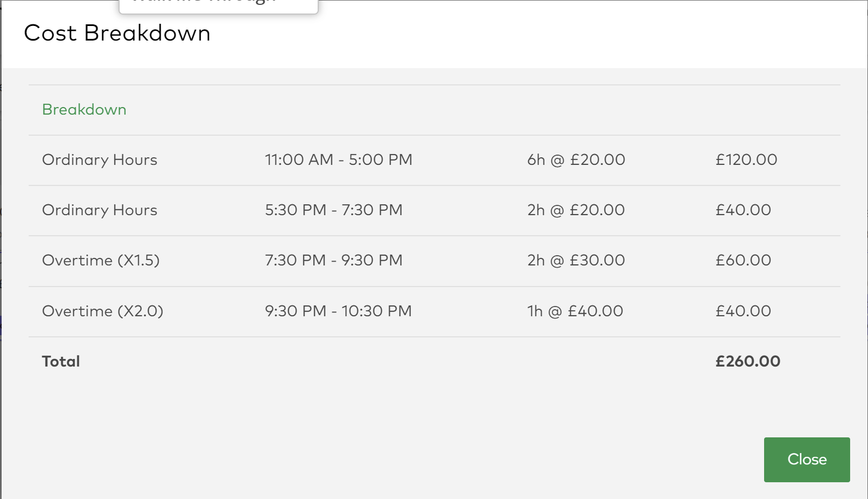Click the bold Total label
Viewport: 868px width, 499px height.
pyautogui.click(x=61, y=361)
